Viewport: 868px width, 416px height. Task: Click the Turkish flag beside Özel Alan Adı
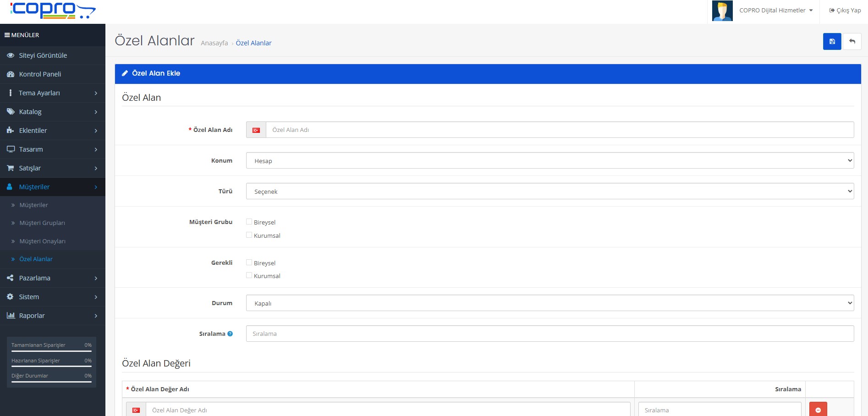pyautogui.click(x=256, y=130)
